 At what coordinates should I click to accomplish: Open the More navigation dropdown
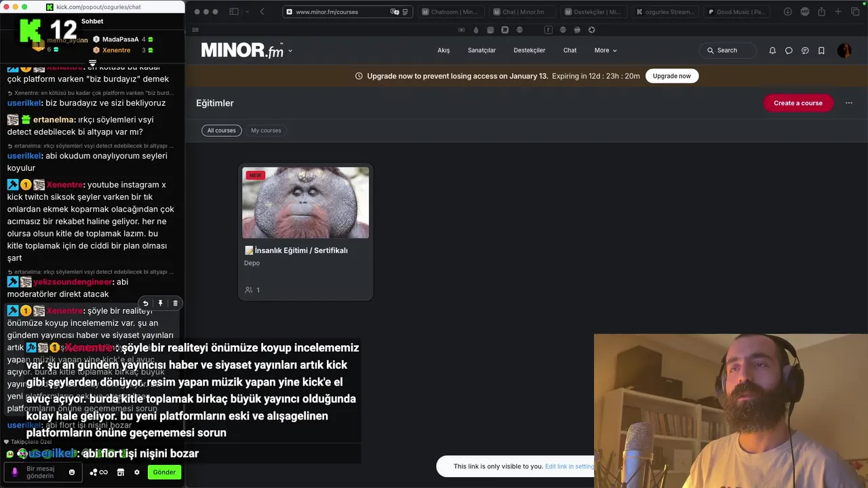606,50
